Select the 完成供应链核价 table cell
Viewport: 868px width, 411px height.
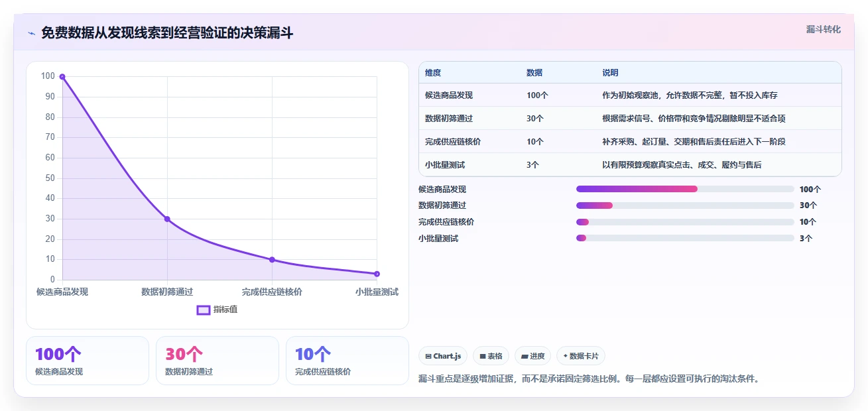[x=453, y=142]
